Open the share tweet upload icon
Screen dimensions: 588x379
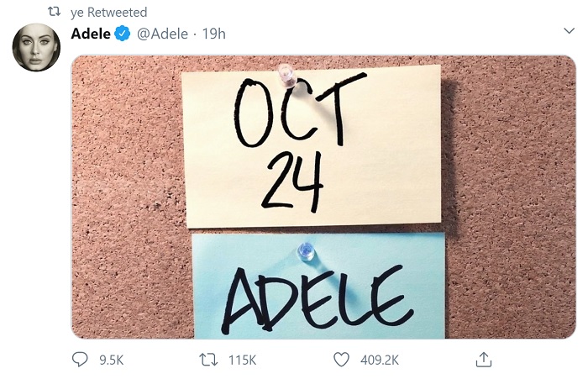483,360
